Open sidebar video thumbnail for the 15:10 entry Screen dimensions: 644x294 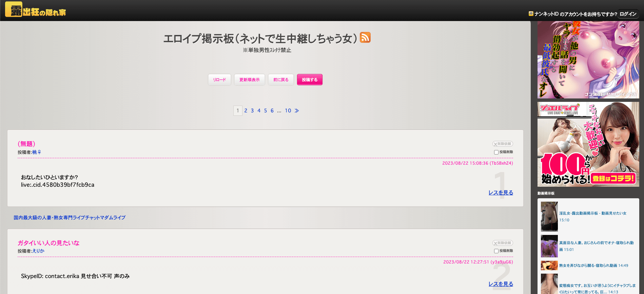549,217
